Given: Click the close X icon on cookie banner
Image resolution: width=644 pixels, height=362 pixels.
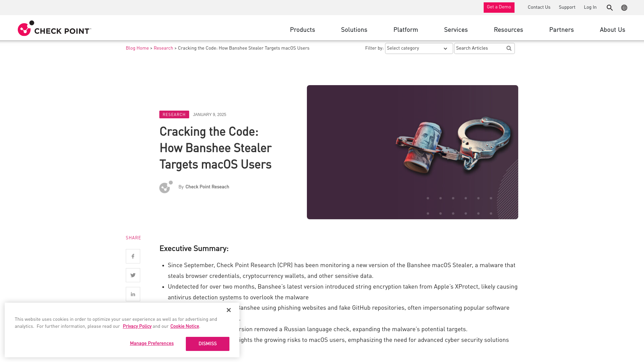Looking at the screenshot, I should pyautogui.click(x=229, y=310).
